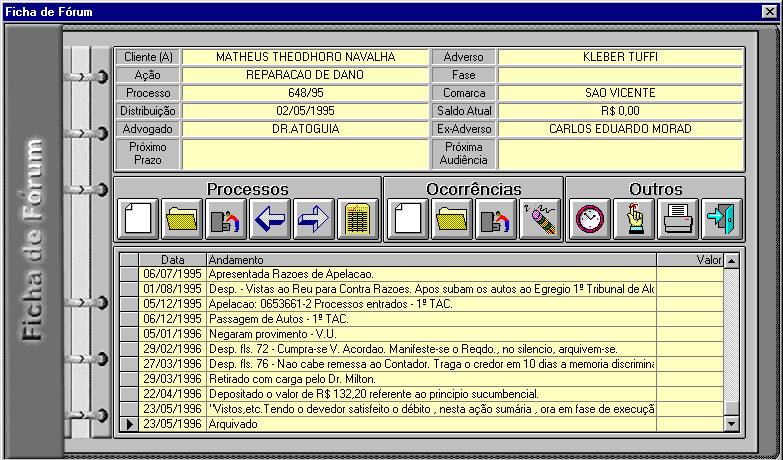Go to previous process with left arrow
This screenshot has width=783, height=460.
point(270,219)
